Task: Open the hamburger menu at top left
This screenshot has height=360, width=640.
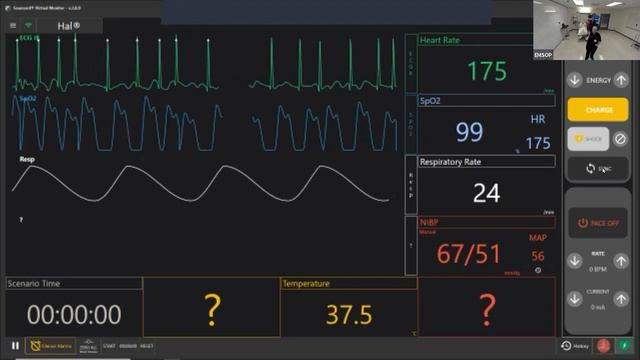Action: [x=13, y=25]
